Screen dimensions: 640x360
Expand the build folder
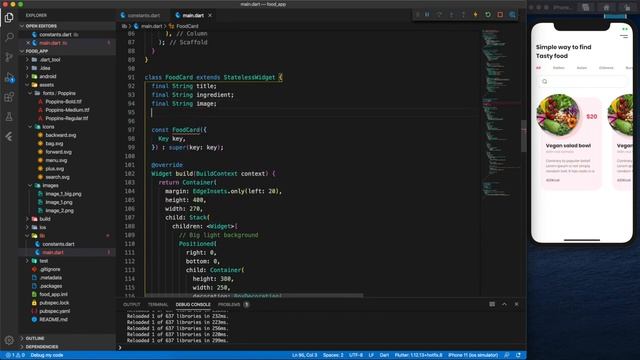pyautogui.click(x=45, y=219)
